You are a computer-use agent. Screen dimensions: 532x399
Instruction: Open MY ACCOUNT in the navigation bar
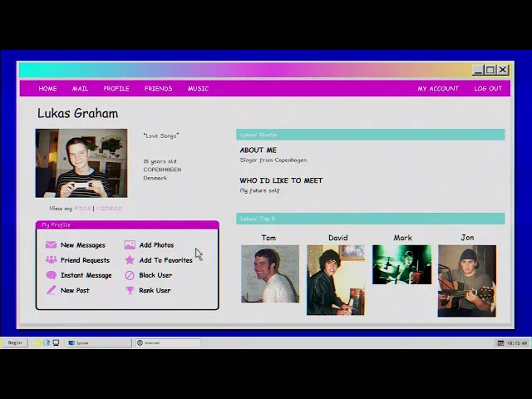tap(438, 89)
